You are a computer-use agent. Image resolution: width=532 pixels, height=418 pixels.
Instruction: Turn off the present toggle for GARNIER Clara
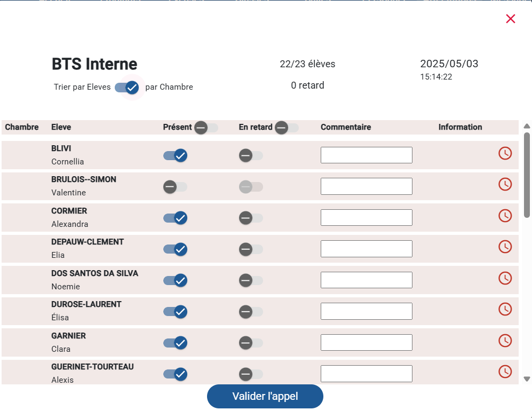click(x=175, y=343)
